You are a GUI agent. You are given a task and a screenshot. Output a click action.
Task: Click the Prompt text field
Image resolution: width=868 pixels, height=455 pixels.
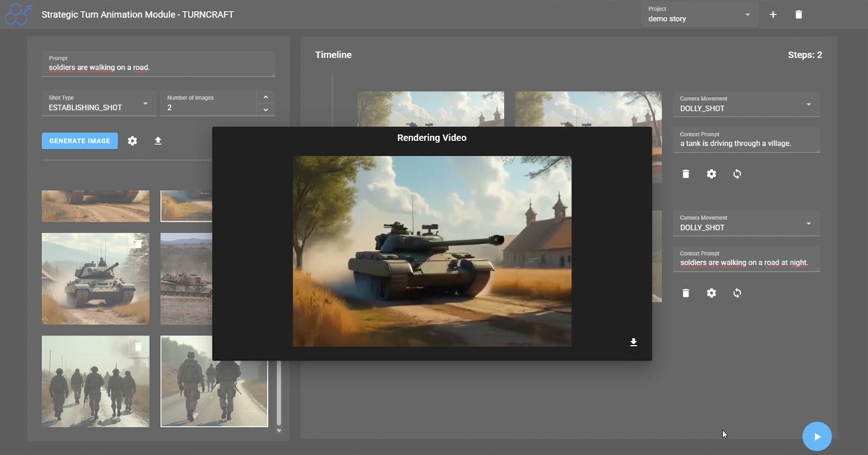(x=158, y=67)
